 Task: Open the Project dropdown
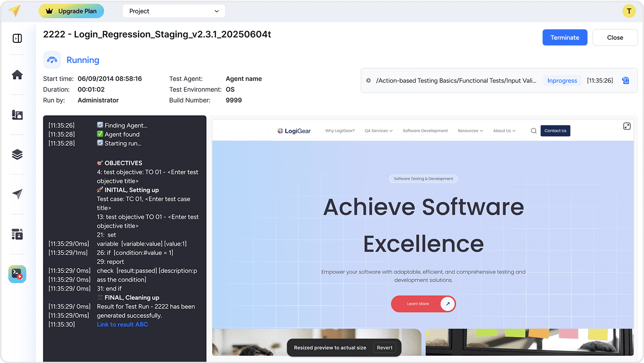tap(173, 10)
